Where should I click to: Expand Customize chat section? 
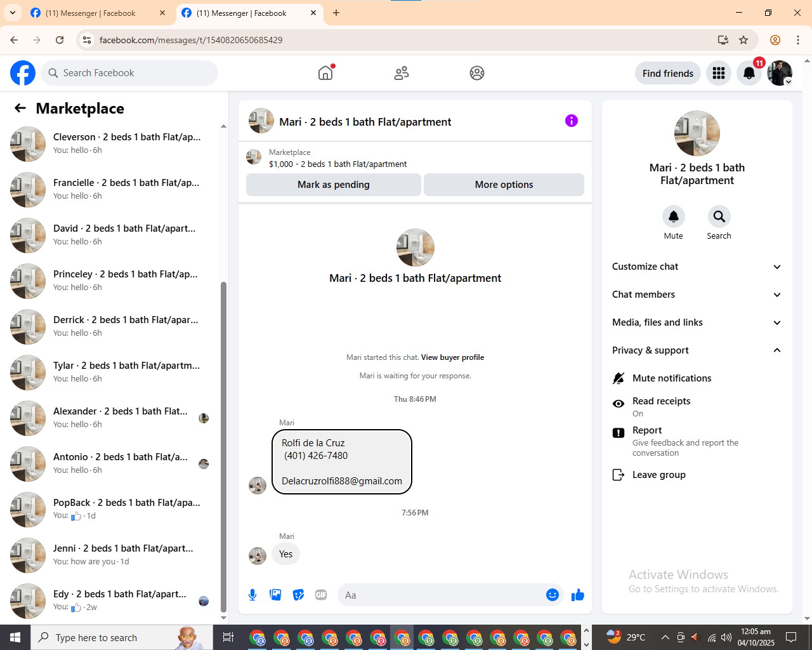point(697,267)
